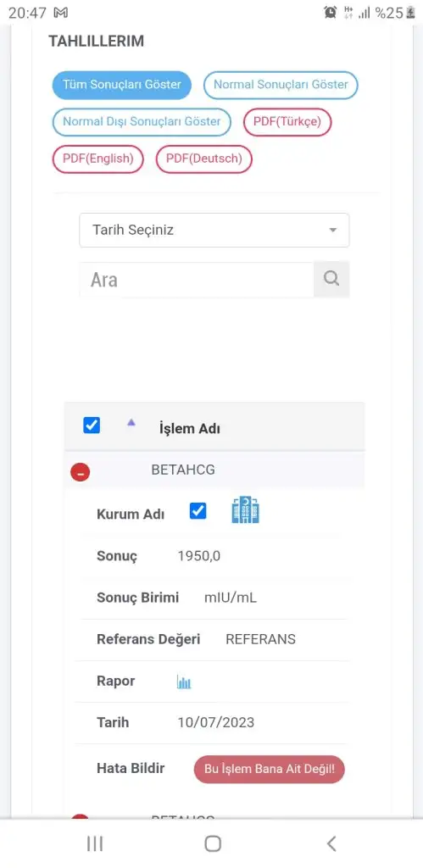
Task: Tap the alarm icon in status bar
Action: click(331, 12)
